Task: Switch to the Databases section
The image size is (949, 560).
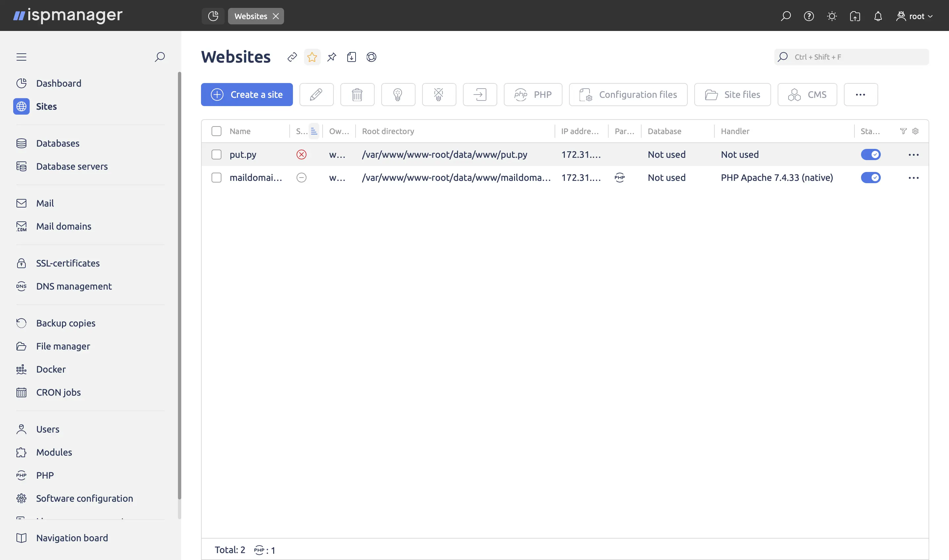Action: coord(58,143)
